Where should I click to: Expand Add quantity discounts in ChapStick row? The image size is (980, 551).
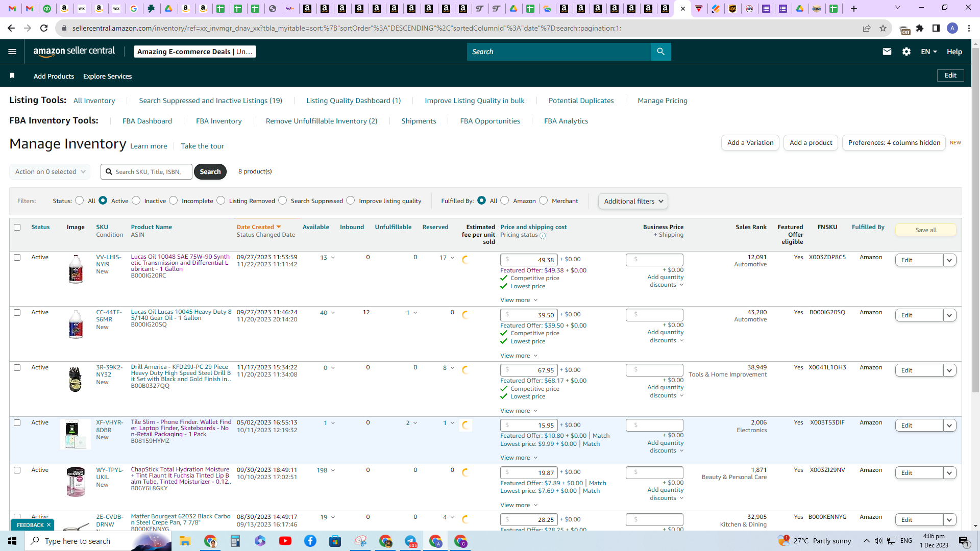pos(666,494)
